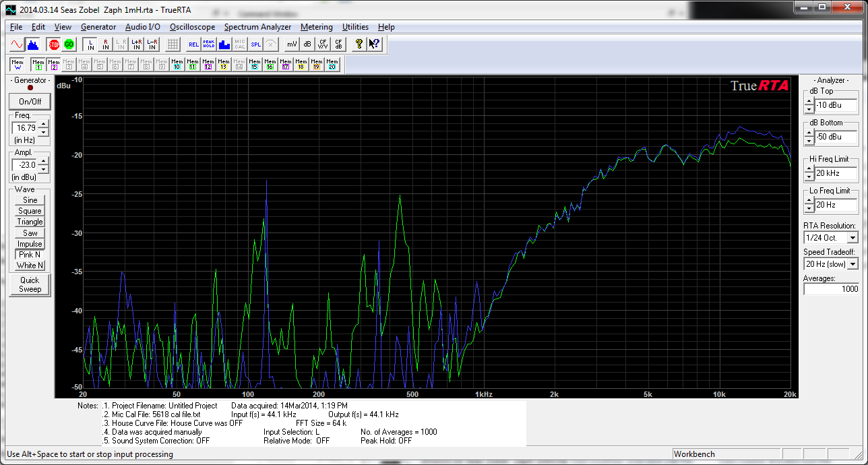The height and width of the screenshot is (465, 868).
Task: Open About via the yellow question mark
Action: coord(359,44)
